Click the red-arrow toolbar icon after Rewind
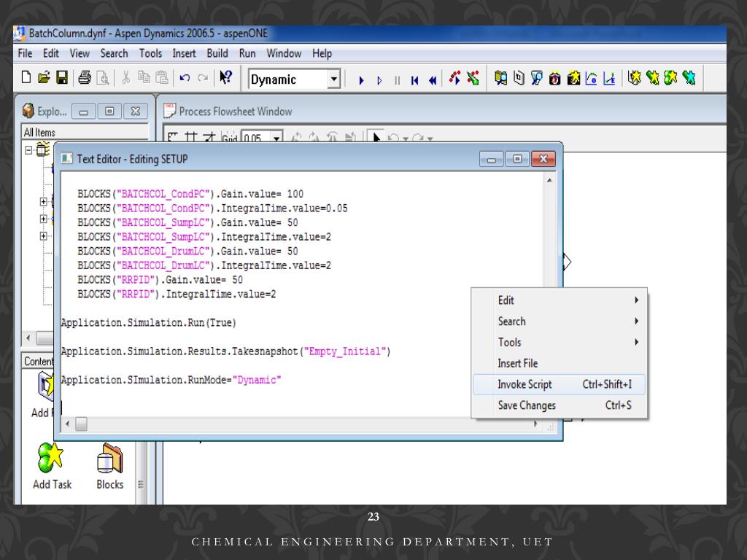Viewport: 747px width, 560px height. tap(454, 77)
